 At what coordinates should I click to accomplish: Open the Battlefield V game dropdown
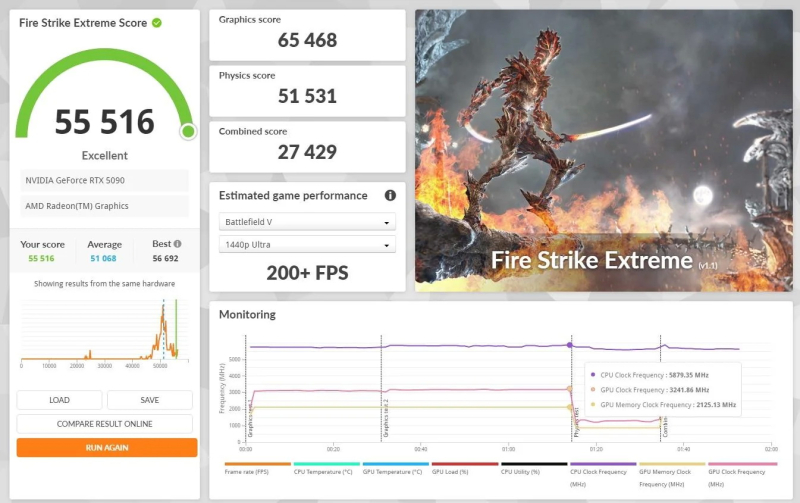point(307,222)
